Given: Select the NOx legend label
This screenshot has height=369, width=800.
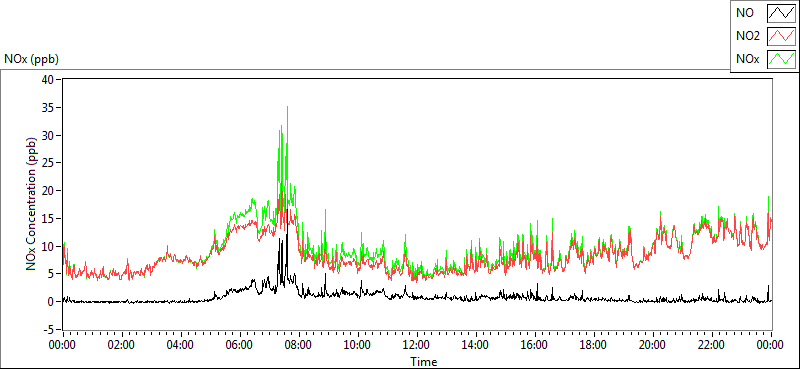Looking at the screenshot, I should click(x=748, y=59).
